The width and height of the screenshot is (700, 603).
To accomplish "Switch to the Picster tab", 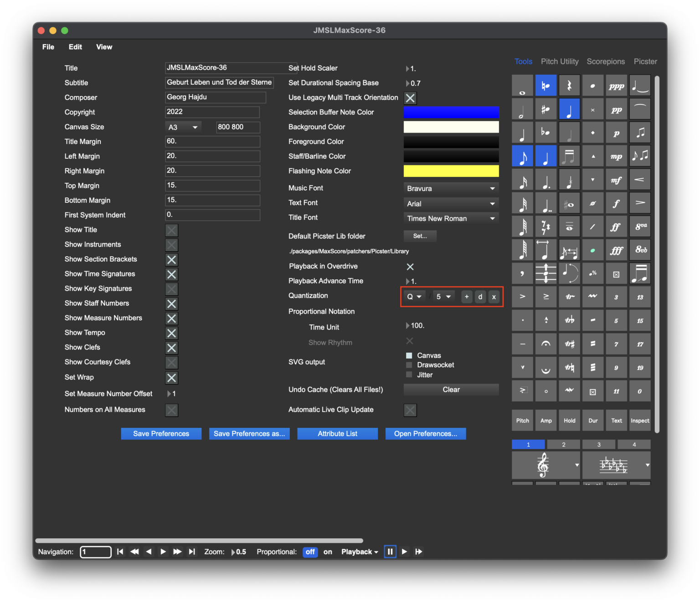I will pyautogui.click(x=645, y=61).
